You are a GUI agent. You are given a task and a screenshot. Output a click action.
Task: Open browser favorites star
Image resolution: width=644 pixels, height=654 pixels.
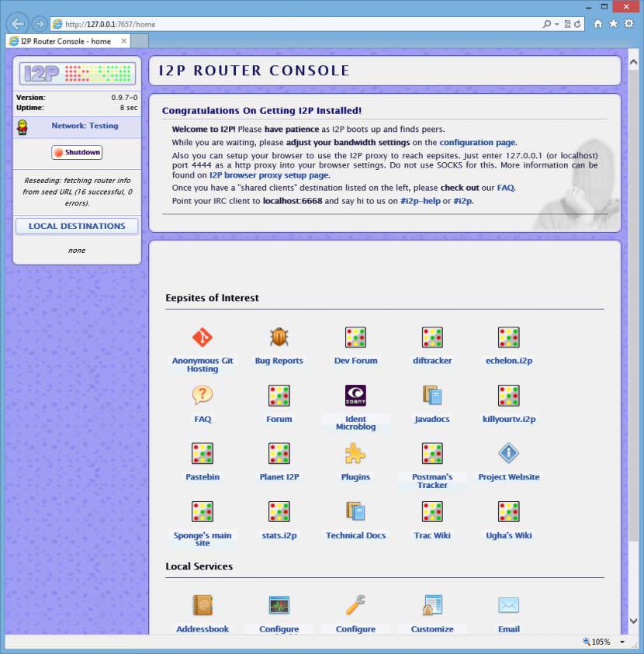click(x=613, y=24)
